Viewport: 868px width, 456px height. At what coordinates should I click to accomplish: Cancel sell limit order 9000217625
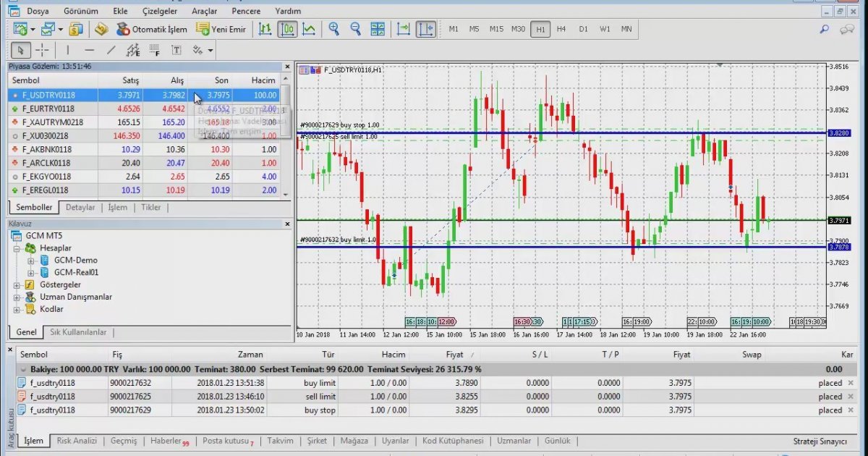[x=851, y=397]
